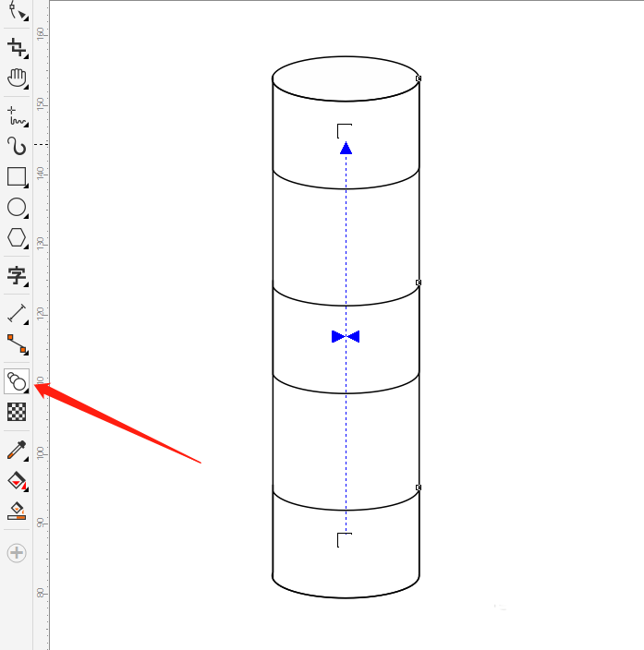Select the Shape tool at toolbox top
Viewport: 644px width, 650px height.
[17, 11]
